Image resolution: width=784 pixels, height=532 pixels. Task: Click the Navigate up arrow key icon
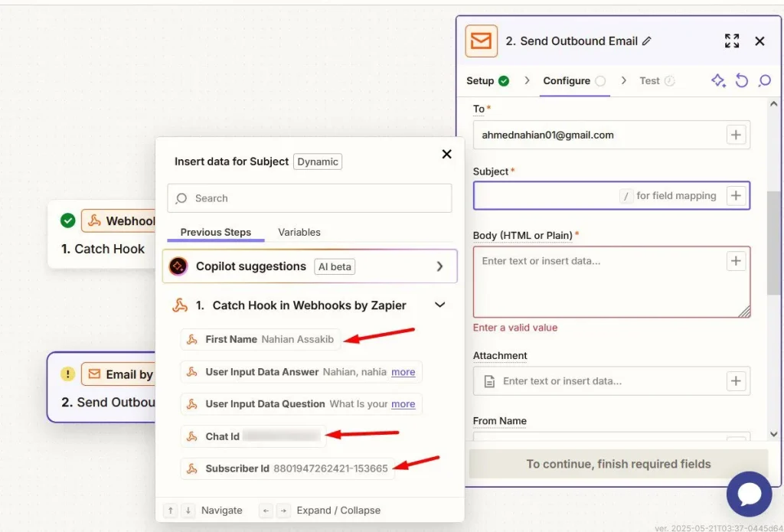tap(171, 511)
